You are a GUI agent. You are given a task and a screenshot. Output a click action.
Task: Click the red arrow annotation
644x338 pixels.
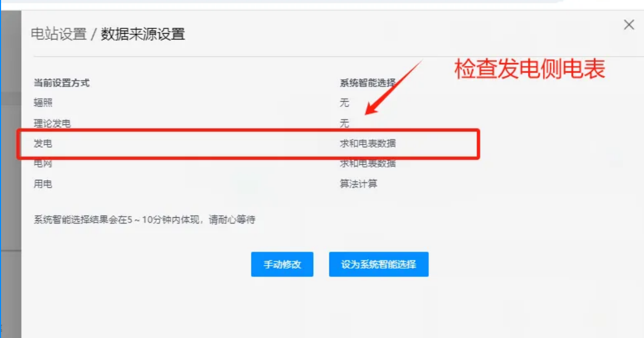pos(394,88)
